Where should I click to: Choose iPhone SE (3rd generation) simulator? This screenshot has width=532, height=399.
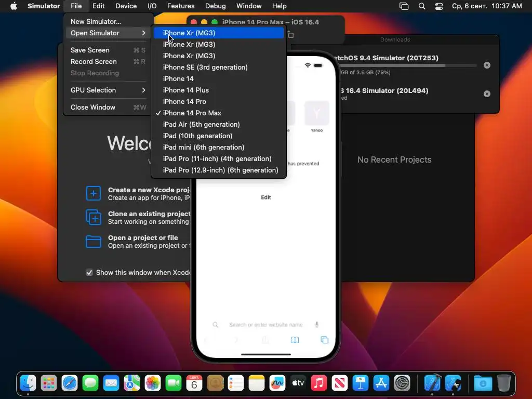(219, 67)
